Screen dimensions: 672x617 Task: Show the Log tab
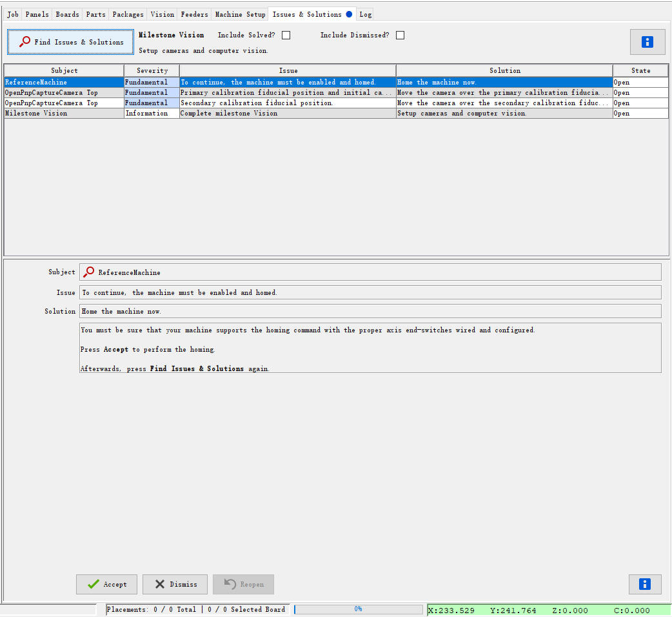[365, 14]
